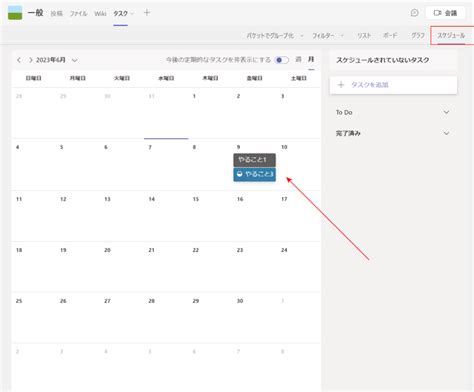Image resolution: width=474 pixels, height=392 pixels.
Task: Open the フィルター dropdown
Action: pos(328,35)
